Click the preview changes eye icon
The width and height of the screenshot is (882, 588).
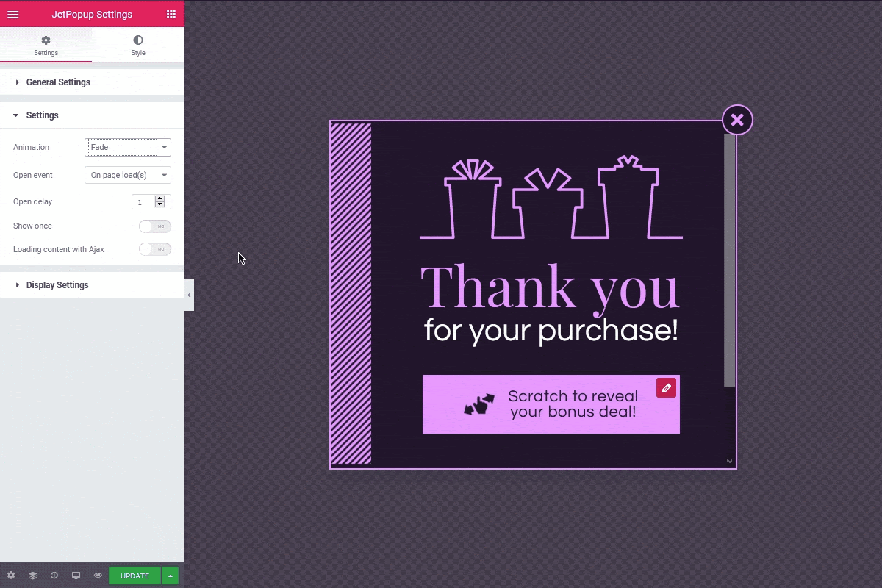pos(98,576)
